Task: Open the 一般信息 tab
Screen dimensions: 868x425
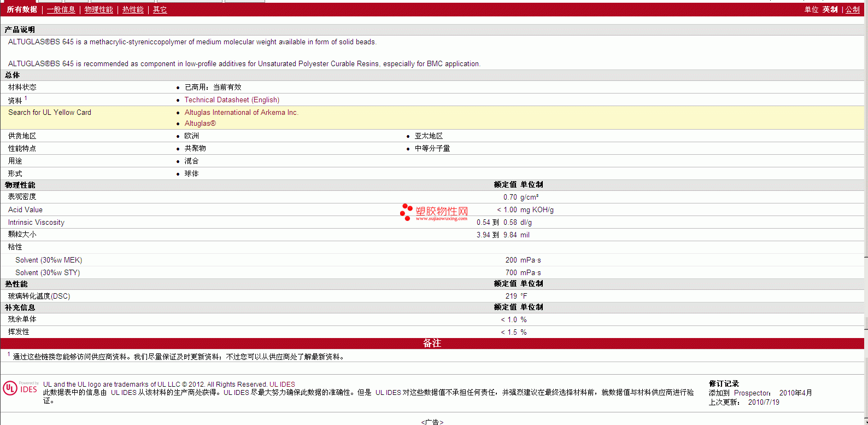Action: pyautogui.click(x=61, y=9)
